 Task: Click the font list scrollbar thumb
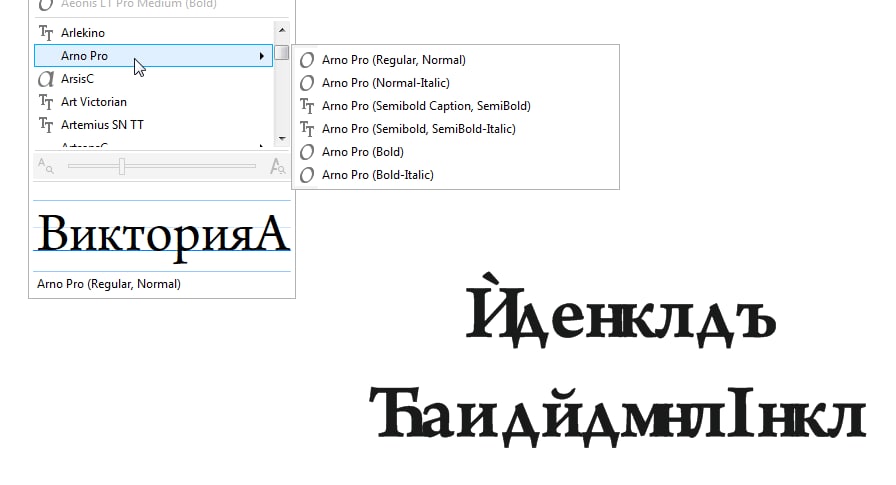282,52
